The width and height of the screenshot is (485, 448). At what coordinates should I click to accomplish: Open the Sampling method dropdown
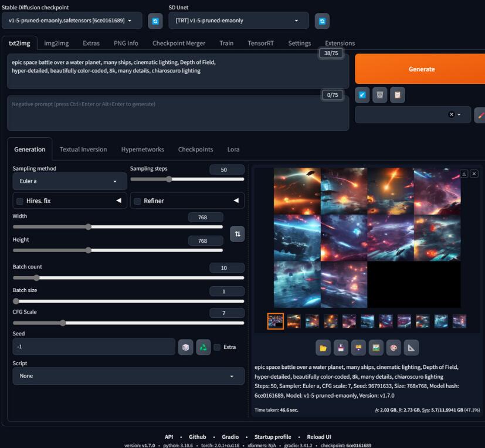69,181
